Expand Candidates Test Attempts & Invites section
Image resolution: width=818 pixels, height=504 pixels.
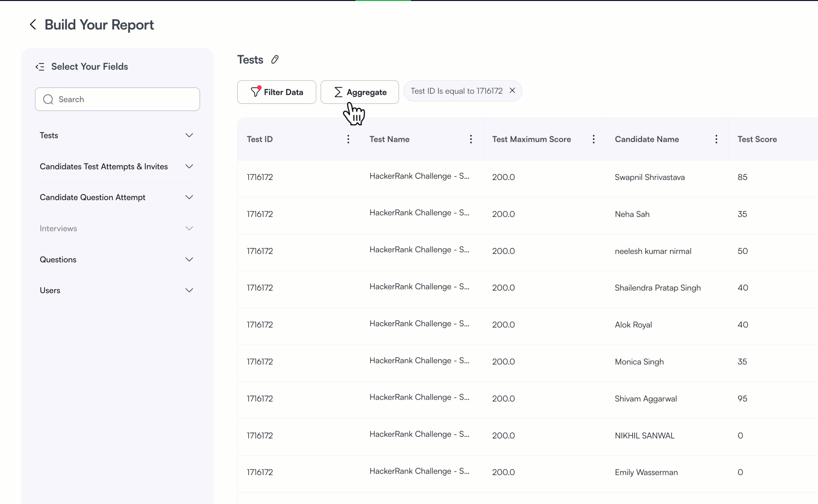click(189, 166)
